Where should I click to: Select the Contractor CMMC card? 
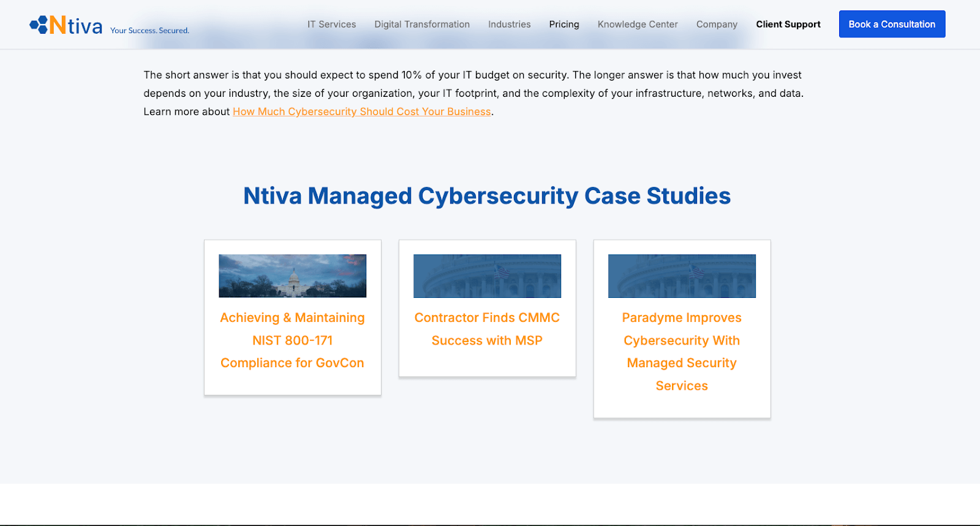point(488,308)
